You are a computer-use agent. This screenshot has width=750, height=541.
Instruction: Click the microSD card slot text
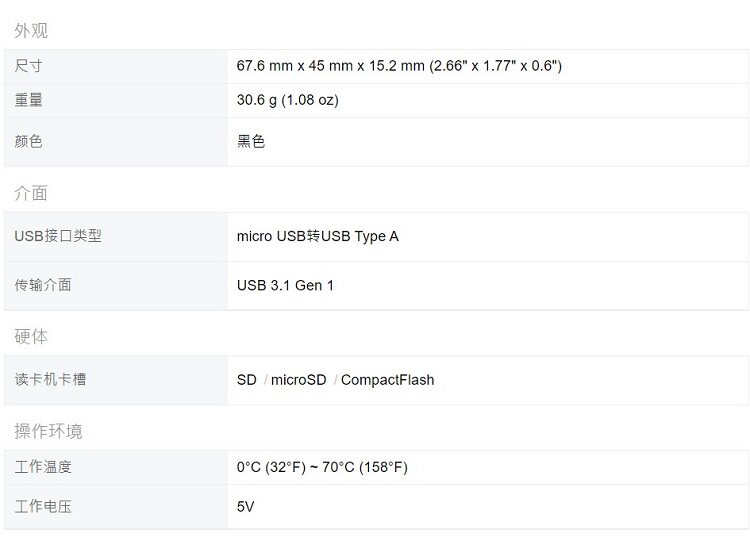pos(298,380)
